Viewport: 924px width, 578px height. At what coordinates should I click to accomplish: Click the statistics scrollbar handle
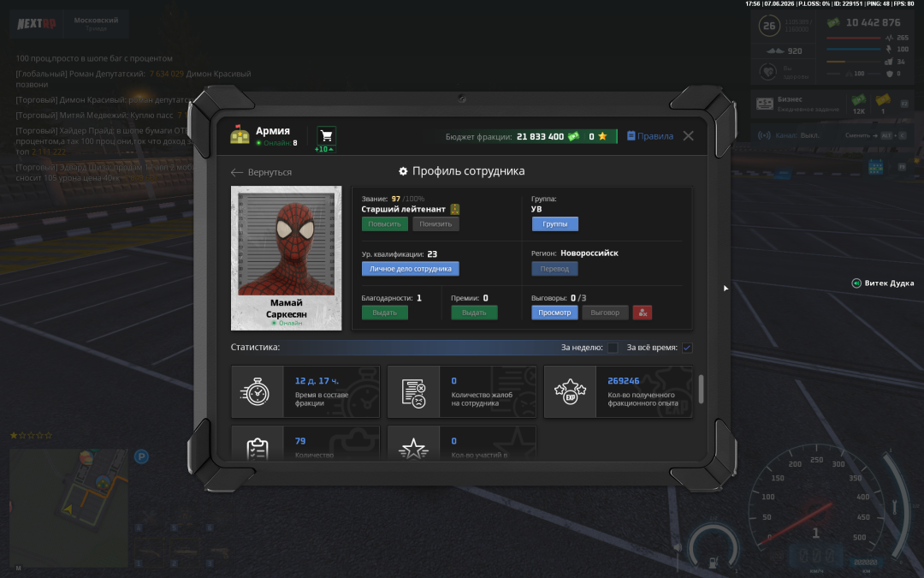click(701, 390)
